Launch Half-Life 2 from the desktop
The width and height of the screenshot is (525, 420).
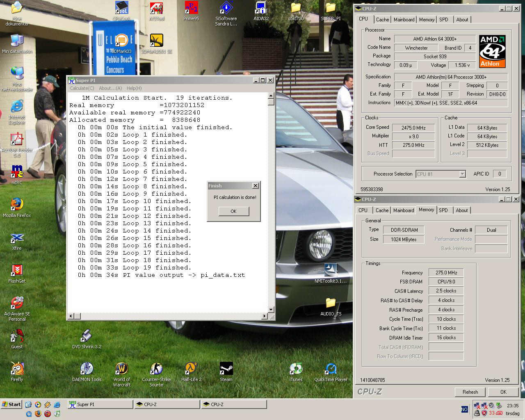[191, 369]
